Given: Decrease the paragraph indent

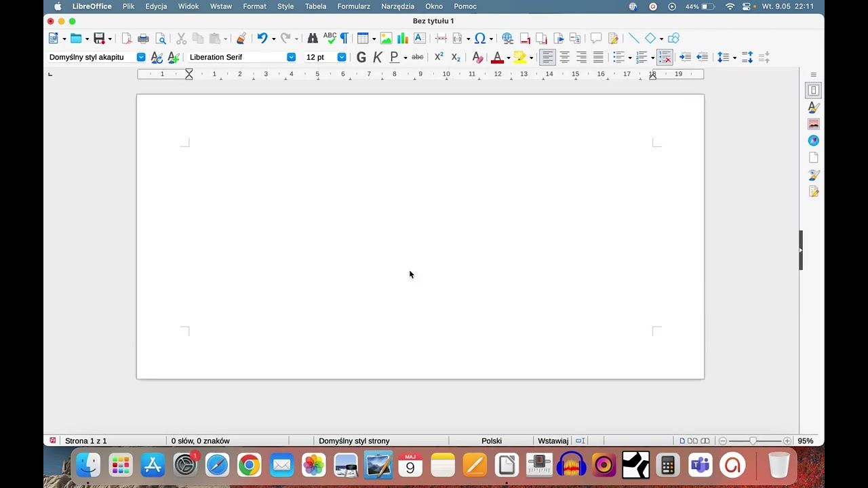Looking at the screenshot, I should (x=703, y=57).
